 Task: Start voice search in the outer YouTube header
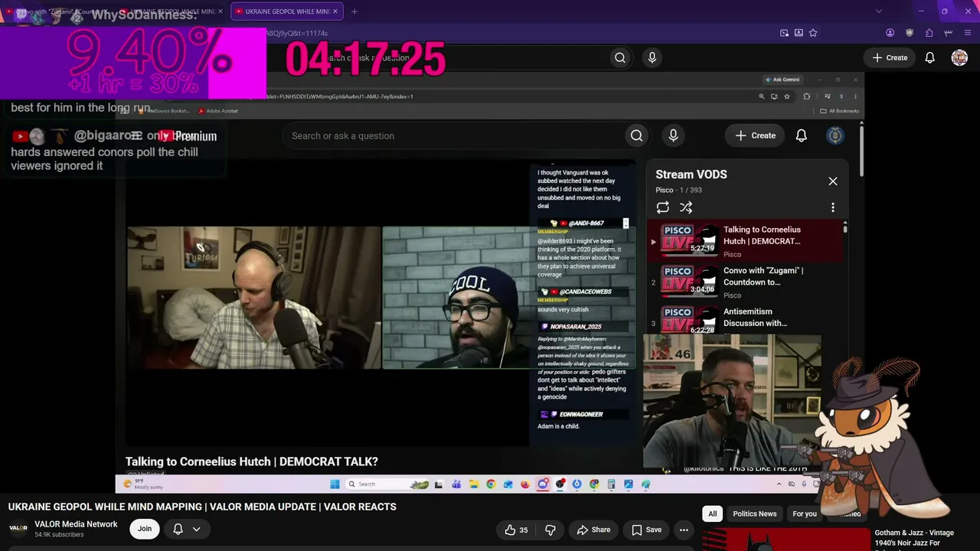tap(652, 57)
